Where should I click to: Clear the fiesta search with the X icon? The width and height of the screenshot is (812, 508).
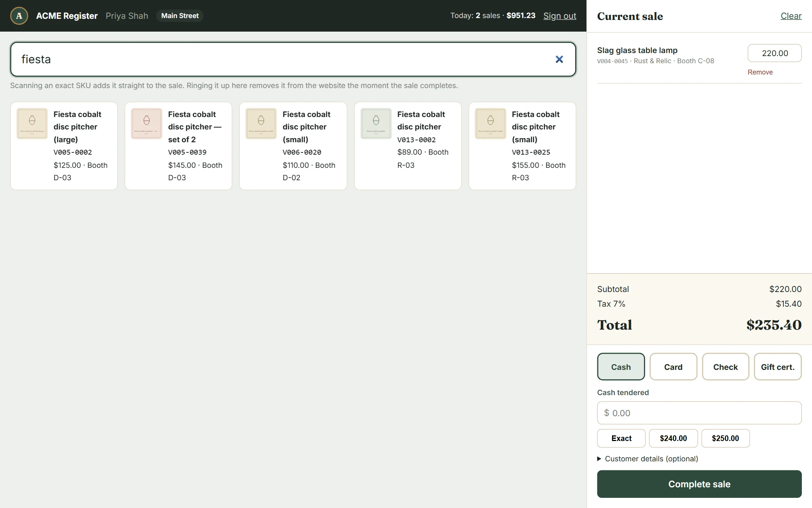coord(559,59)
